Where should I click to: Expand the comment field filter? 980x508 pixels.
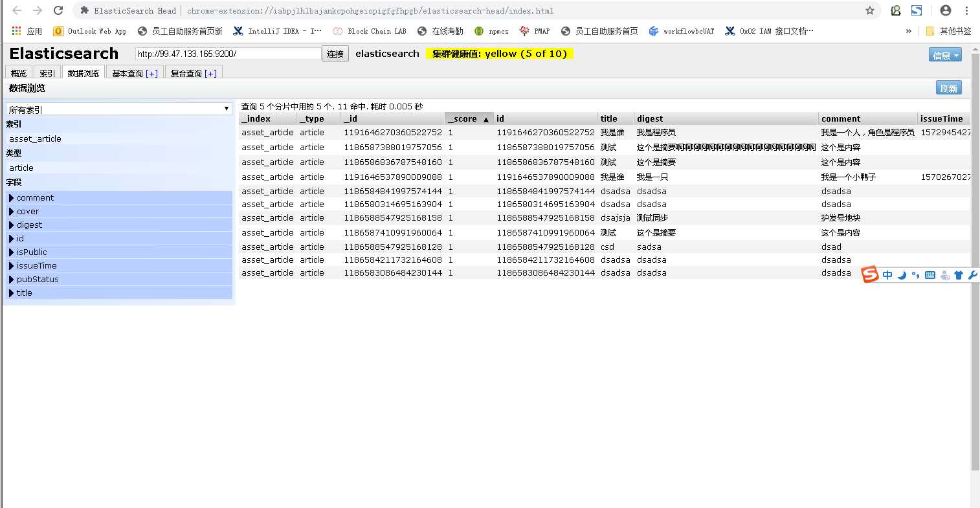[119, 197]
